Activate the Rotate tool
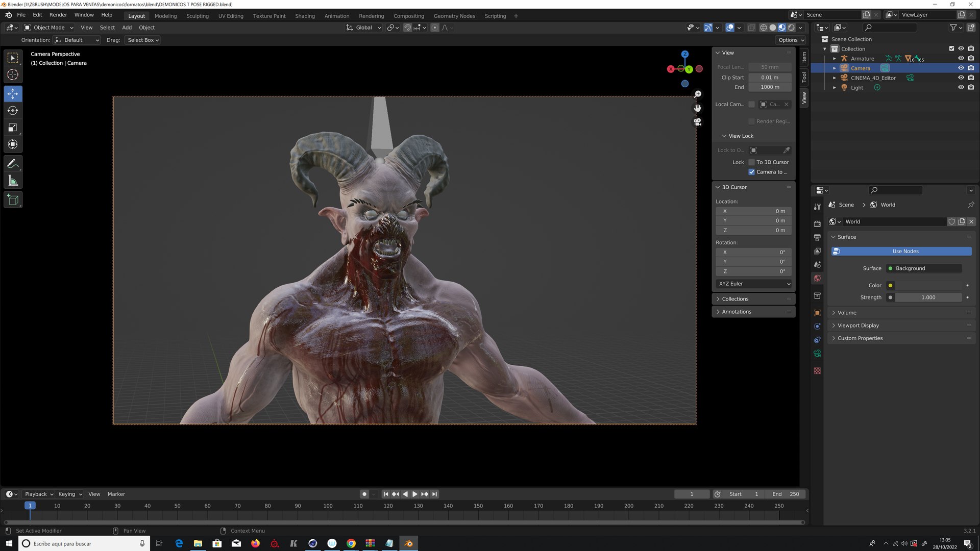The height and width of the screenshot is (551, 980). pos(13,111)
